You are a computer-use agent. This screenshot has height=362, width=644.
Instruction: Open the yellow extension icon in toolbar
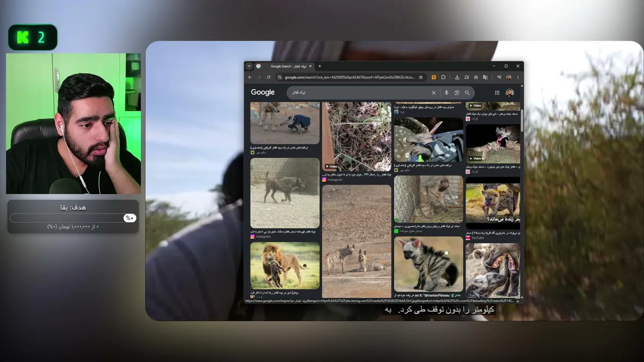pyautogui.click(x=434, y=77)
